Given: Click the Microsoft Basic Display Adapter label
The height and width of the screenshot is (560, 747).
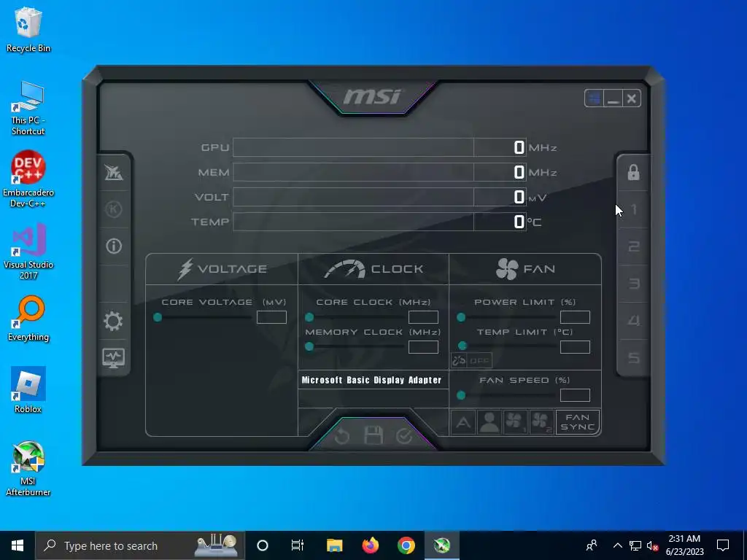Looking at the screenshot, I should (x=371, y=380).
